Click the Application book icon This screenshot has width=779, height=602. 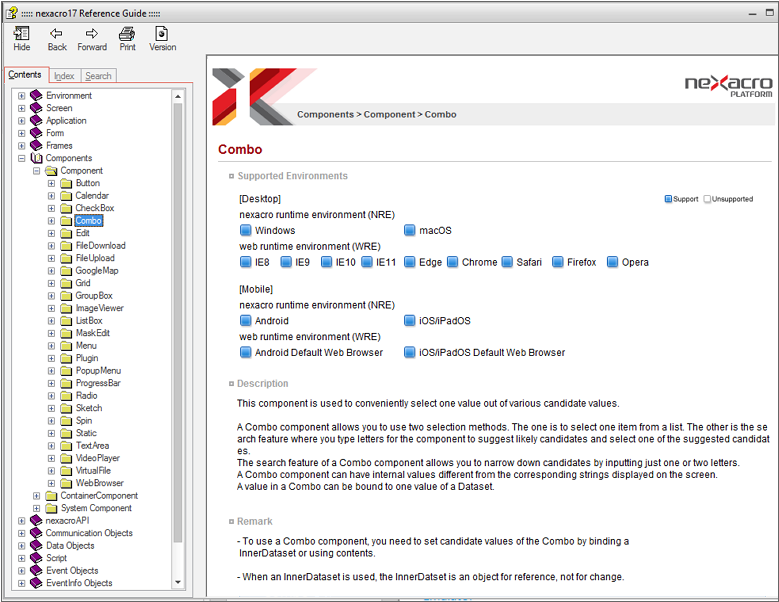point(36,120)
